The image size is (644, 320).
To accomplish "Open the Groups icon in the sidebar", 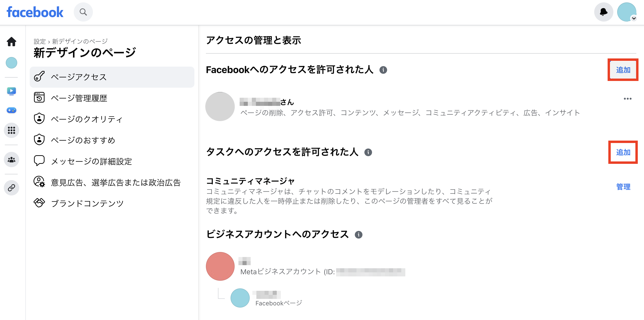I will pos(11,159).
